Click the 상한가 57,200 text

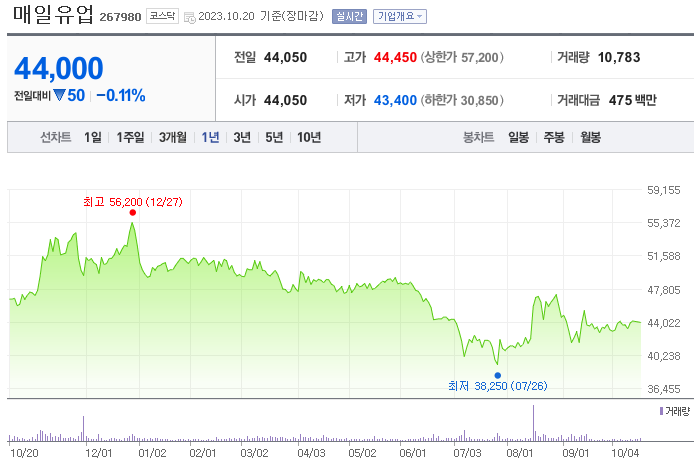pos(462,58)
